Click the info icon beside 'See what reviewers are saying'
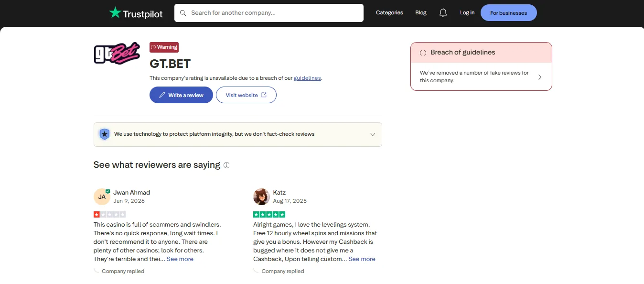 click(x=226, y=165)
